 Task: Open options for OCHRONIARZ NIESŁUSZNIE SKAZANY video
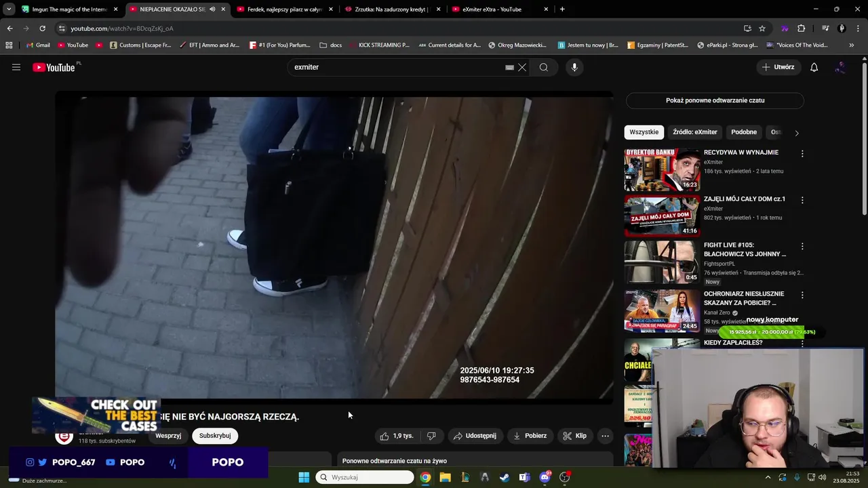[802, 295]
